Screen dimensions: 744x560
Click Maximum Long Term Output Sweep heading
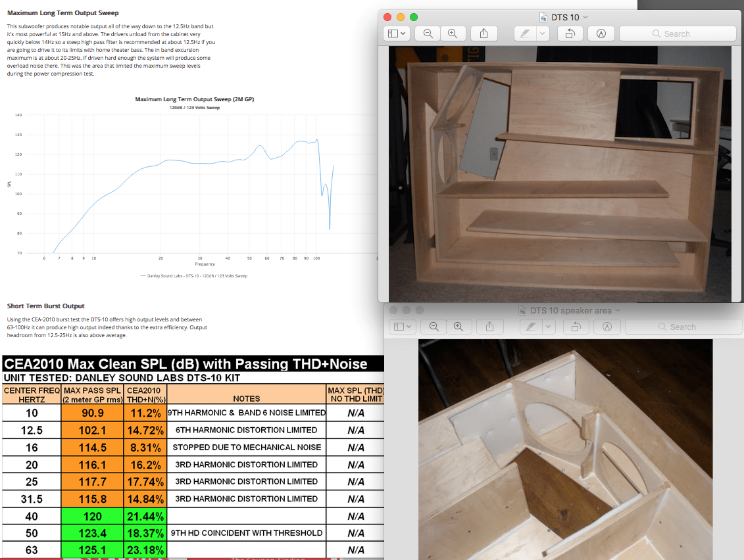63,12
